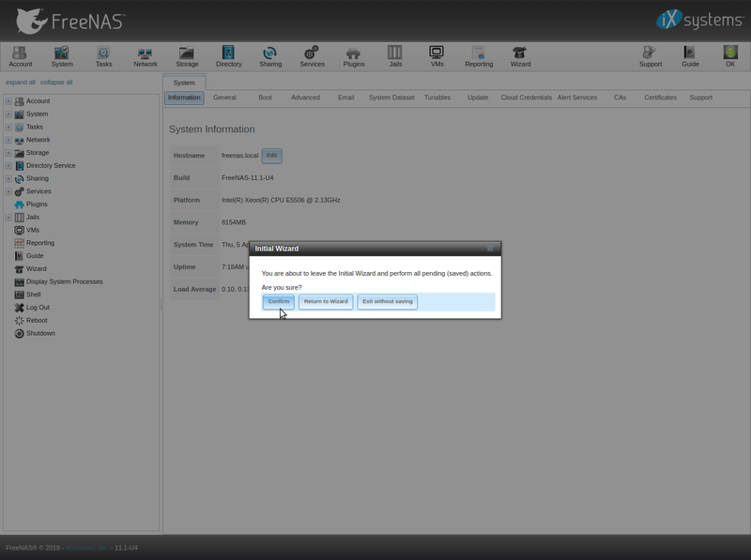Expand the Account tree node
This screenshot has height=560, width=751.
(8, 101)
